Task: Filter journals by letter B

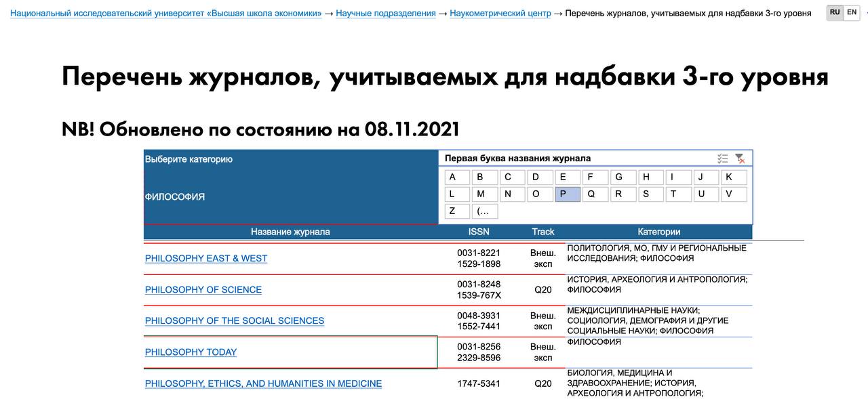Action: pos(485,177)
